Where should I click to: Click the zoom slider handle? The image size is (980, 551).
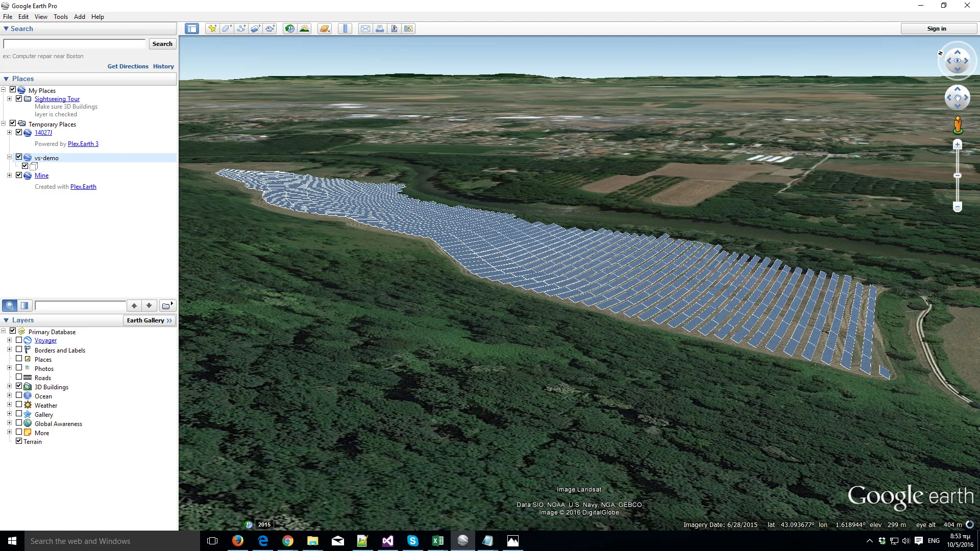958,176
